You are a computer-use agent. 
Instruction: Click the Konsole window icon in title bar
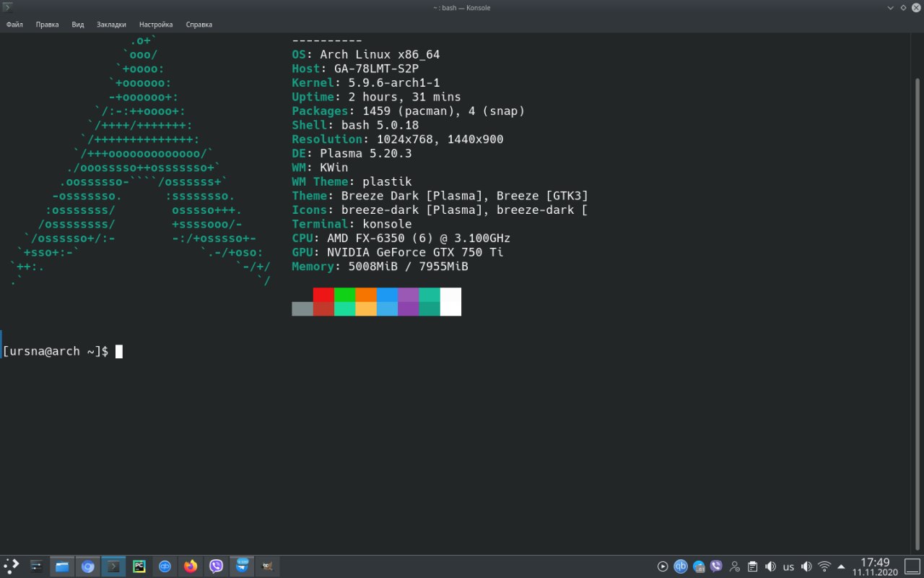coord(8,7)
